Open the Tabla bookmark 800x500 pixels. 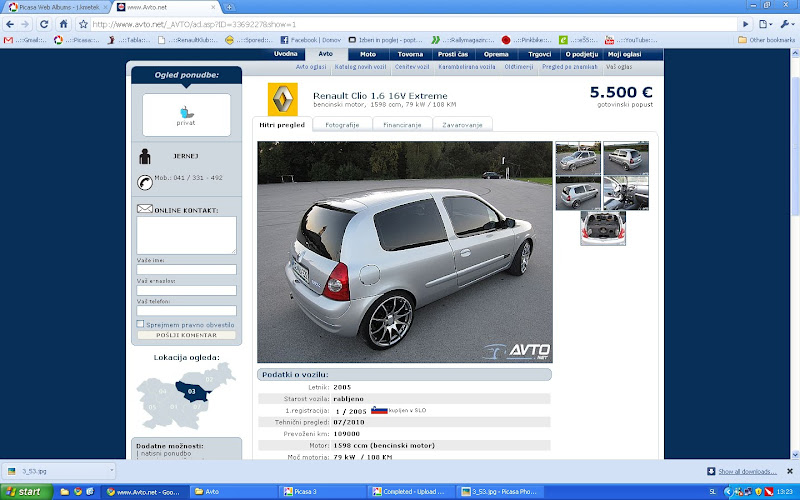pyautogui.click(x=129, y=40)
